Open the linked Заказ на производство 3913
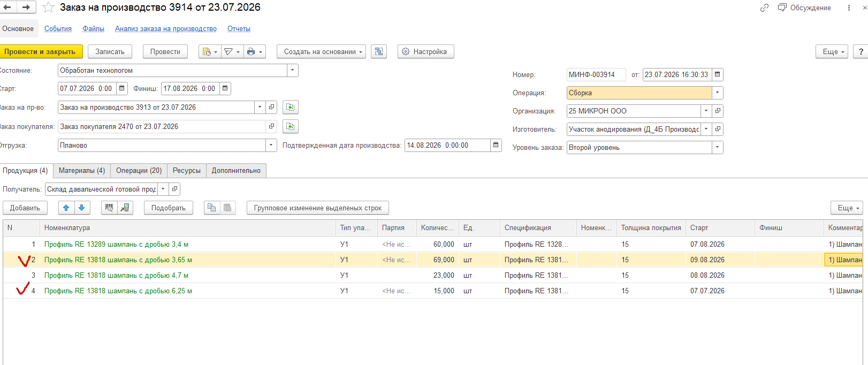 pyautogui.click(x=271, y=107)
